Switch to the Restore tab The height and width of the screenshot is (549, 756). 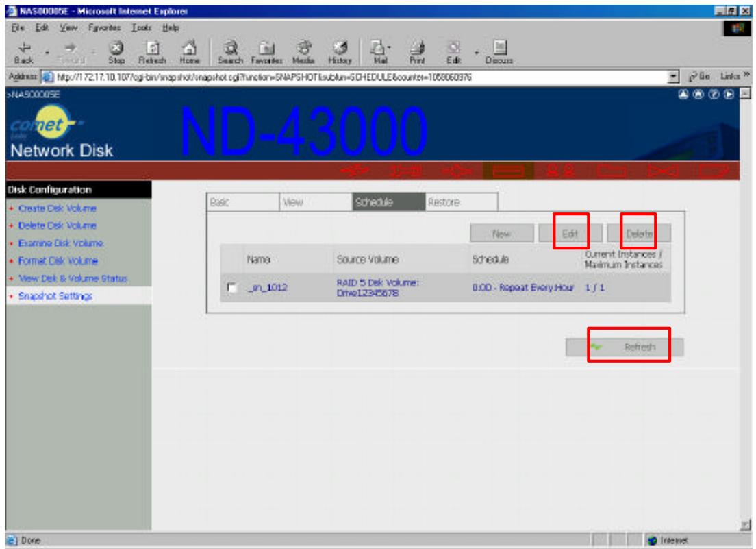pyautogui.click(x=462, y=202)
